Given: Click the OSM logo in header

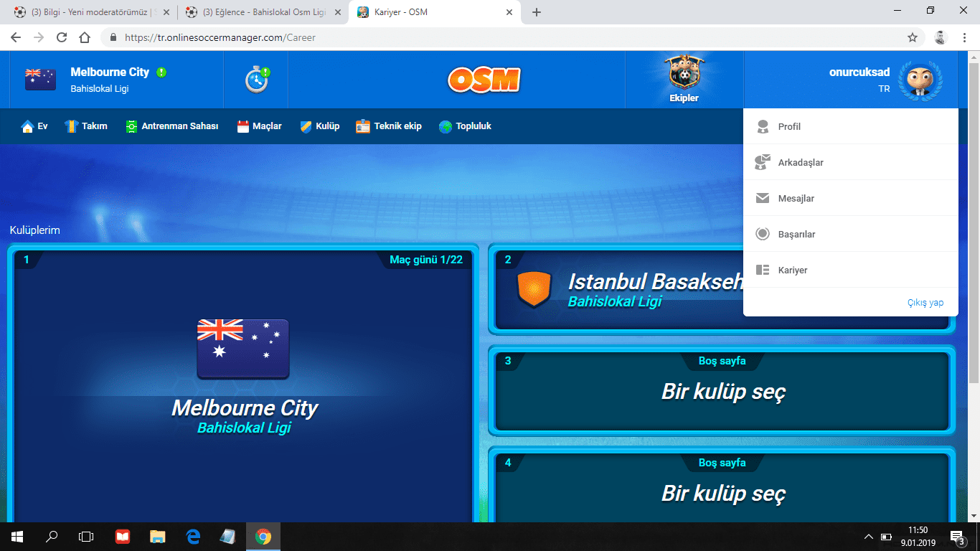Looking at the screenshot, I should tap(484, 80).
